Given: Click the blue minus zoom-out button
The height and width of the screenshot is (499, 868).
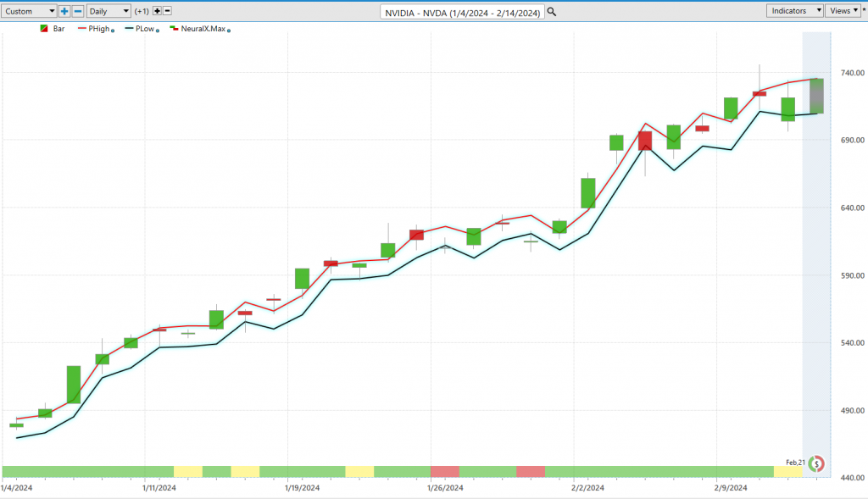Looking at the screenshot, I should (78, 11).
